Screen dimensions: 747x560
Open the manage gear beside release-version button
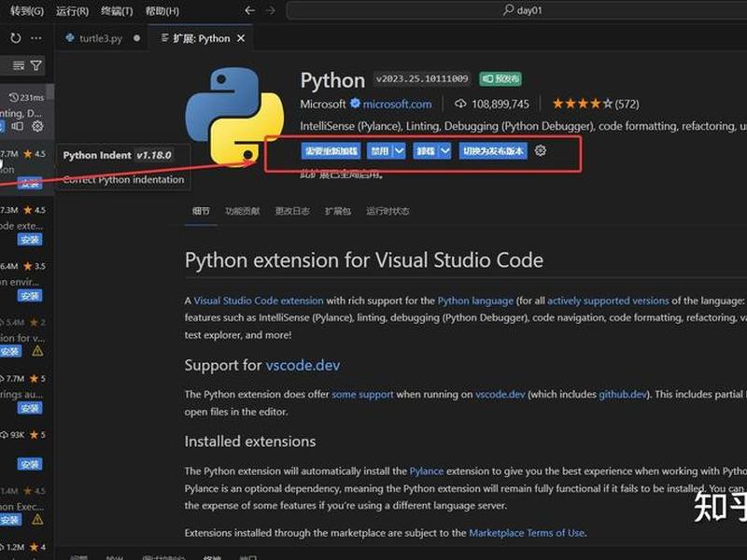(541, 150)
